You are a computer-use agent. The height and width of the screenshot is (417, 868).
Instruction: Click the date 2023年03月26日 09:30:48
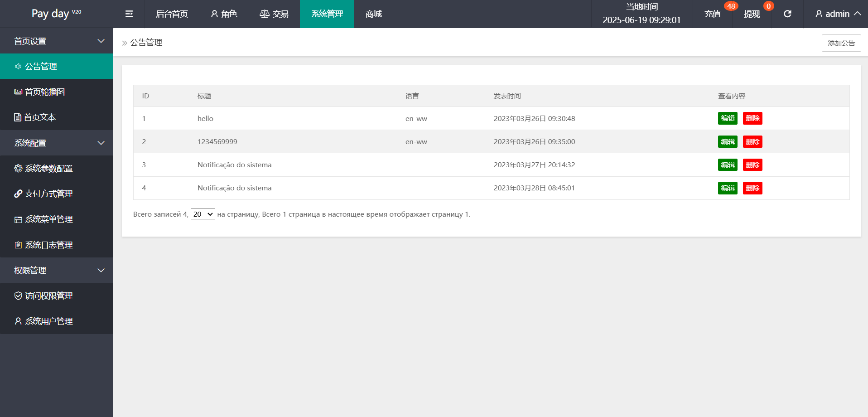tap(535, 119)
